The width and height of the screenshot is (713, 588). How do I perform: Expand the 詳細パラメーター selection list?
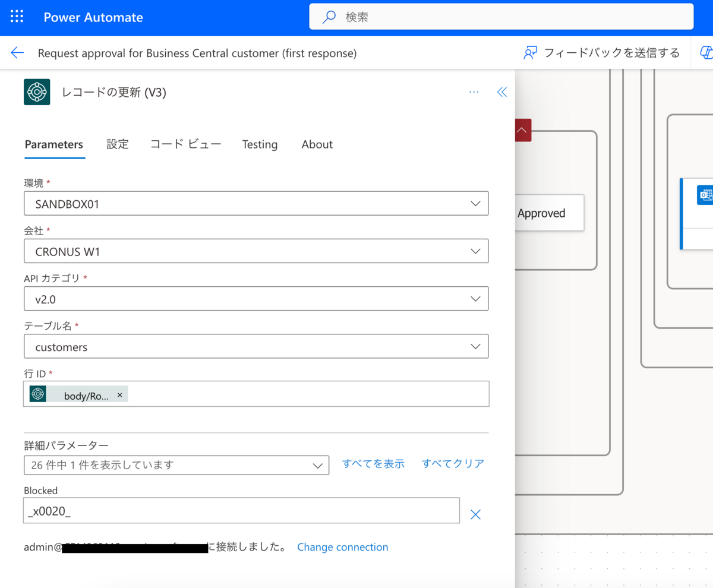(317, 465)
